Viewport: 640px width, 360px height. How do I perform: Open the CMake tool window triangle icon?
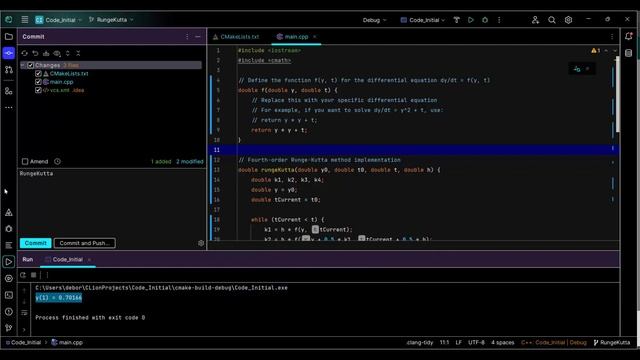pos(9,212)
